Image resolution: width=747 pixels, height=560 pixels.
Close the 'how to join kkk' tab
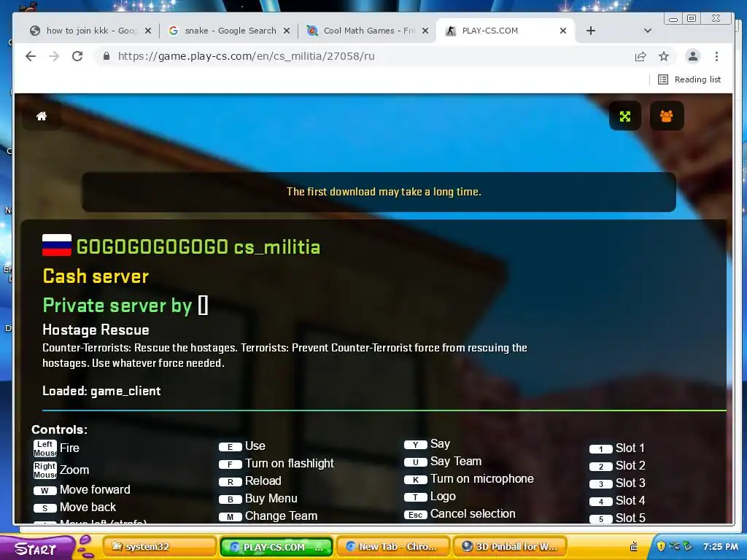point(148,31)
